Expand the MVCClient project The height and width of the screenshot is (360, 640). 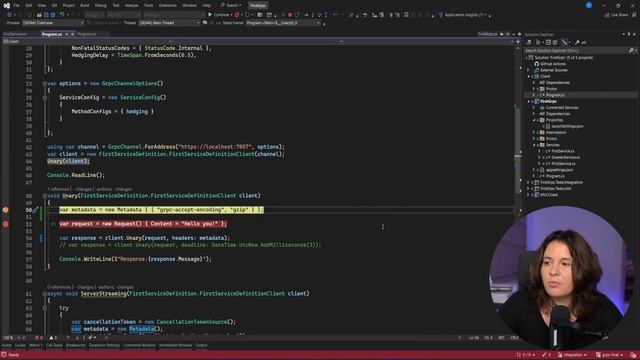coord(528,195)
